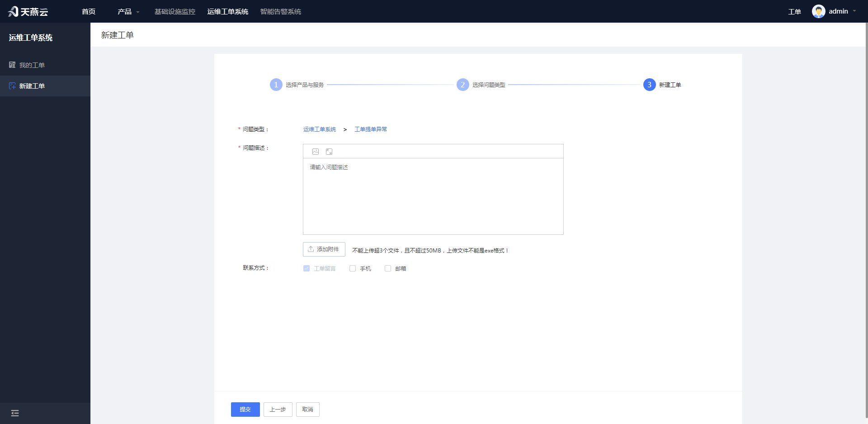868x424 pixels.
Task: Click the 提交 submit button
Action: [245, 410]
